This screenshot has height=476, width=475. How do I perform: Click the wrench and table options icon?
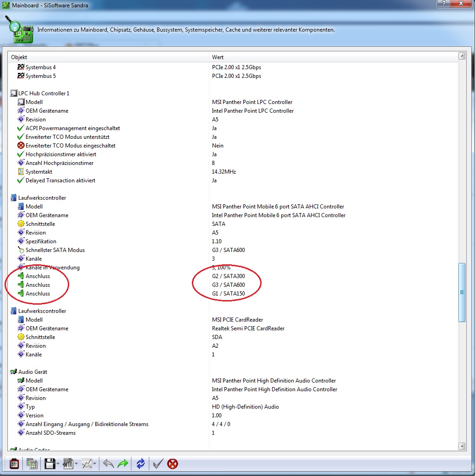pyautogui.click(x=68, y=464)
